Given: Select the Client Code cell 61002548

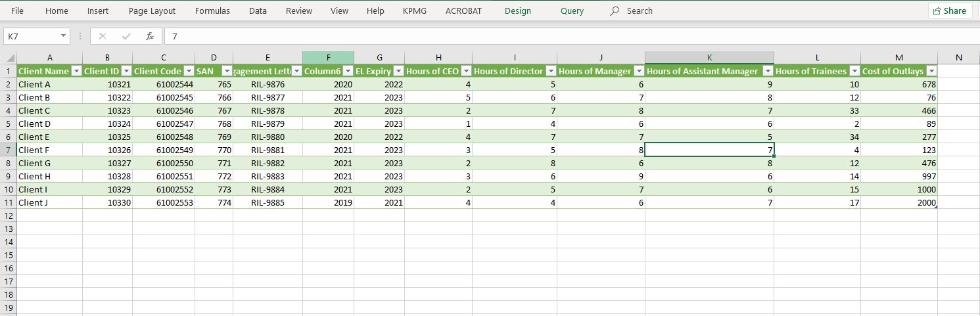Looking at the screenshot, I should (x=164, y=137).
